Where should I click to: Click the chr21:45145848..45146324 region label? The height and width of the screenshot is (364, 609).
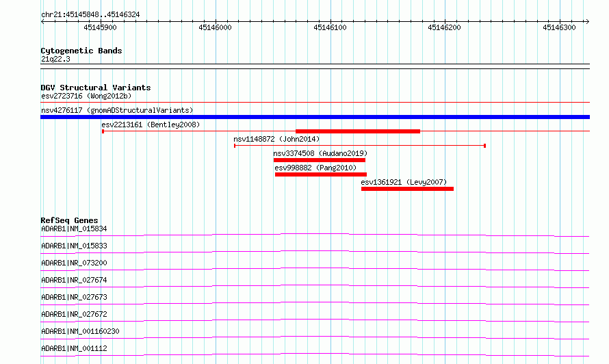tap(90, 15)
